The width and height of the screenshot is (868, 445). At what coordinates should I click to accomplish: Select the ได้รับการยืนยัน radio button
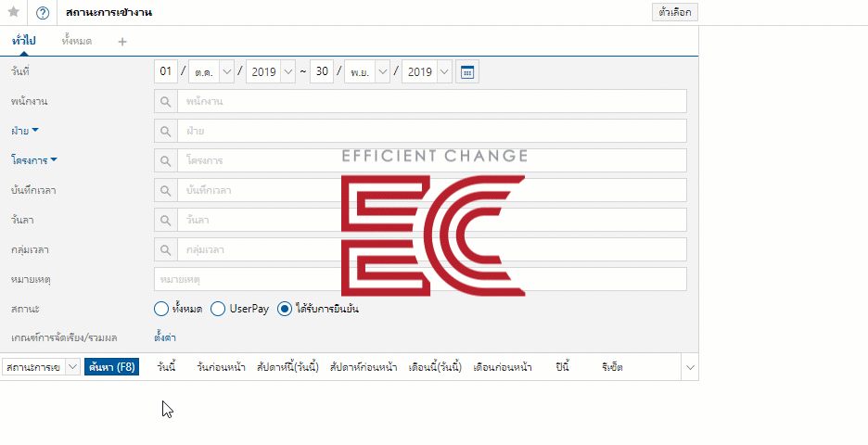coord(285,309)
